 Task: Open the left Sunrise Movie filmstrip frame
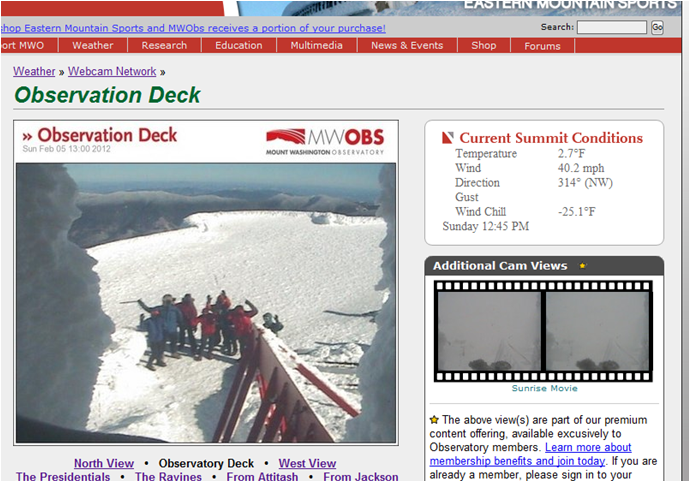click(489, 331)
